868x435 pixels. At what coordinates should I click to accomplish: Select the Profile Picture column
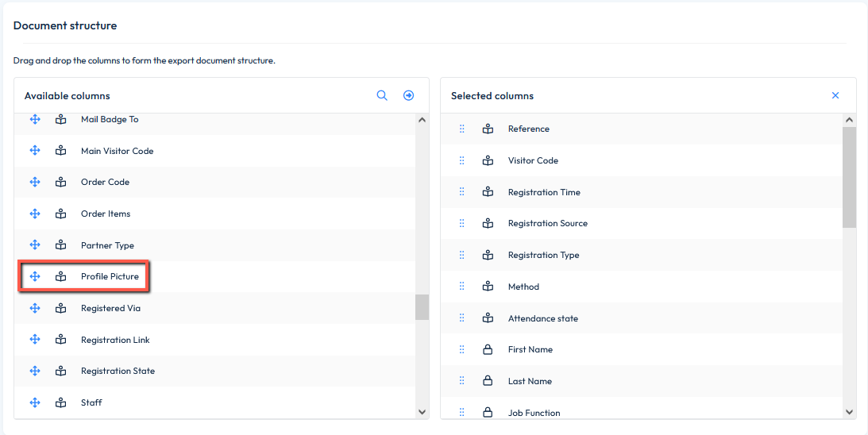click(214, 277)
